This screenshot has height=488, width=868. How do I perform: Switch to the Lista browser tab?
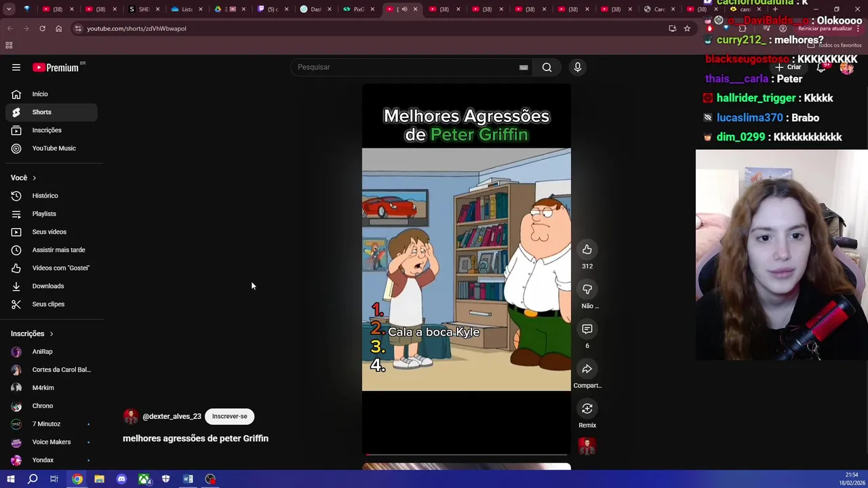184,9
